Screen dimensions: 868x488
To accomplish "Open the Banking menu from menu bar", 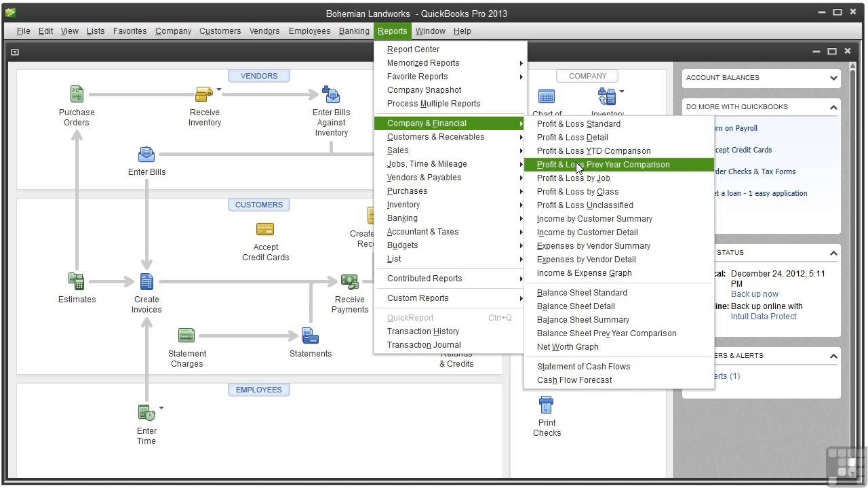I will [353, 30].
